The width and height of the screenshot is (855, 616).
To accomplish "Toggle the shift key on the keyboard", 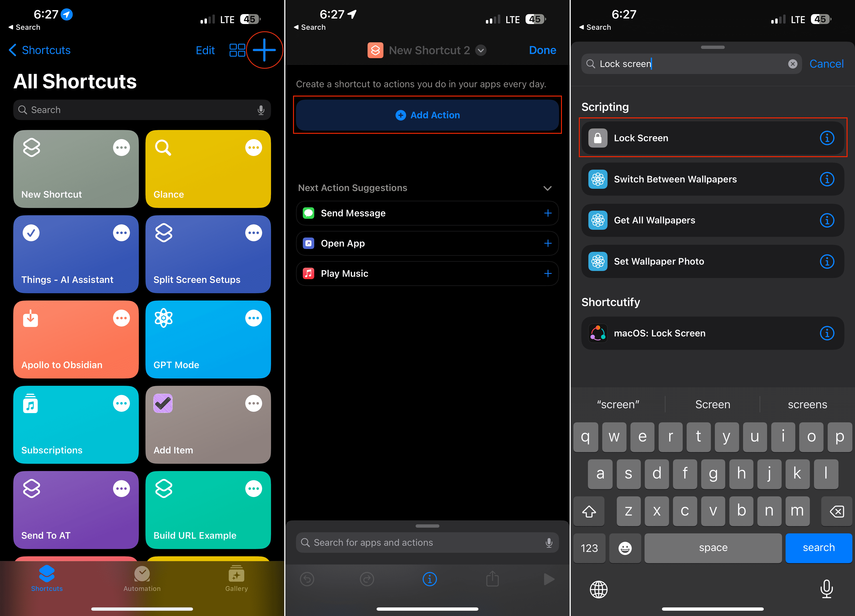I will [589, 511].
